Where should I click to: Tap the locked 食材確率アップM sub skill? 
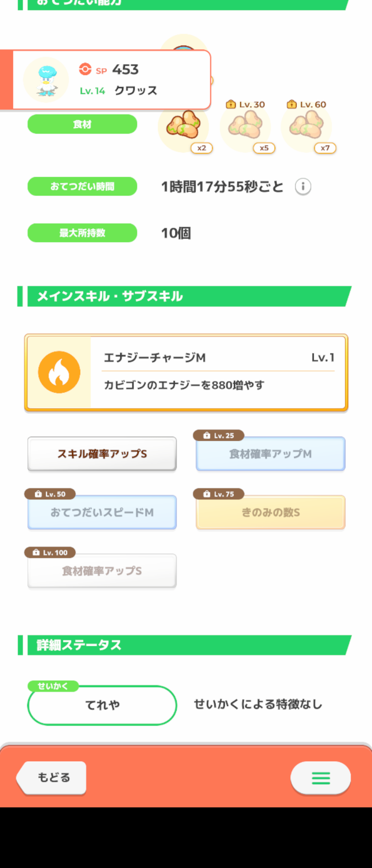click(x=270, y=454)
